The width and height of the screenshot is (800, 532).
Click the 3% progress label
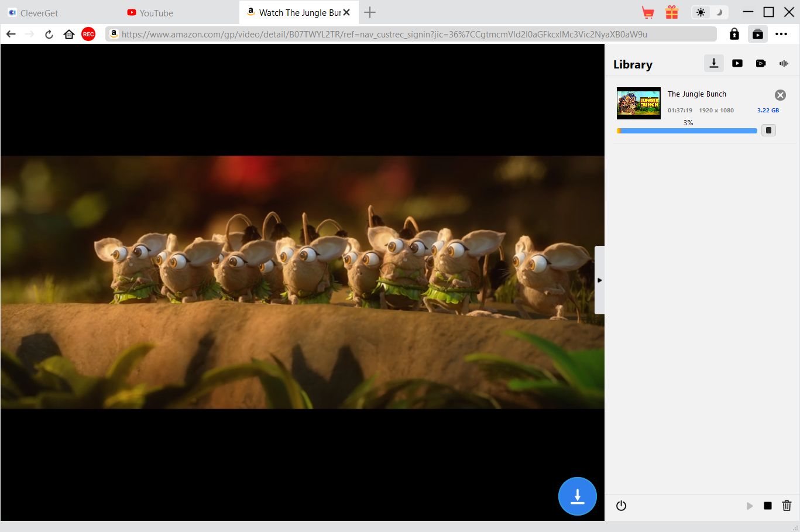688,123
